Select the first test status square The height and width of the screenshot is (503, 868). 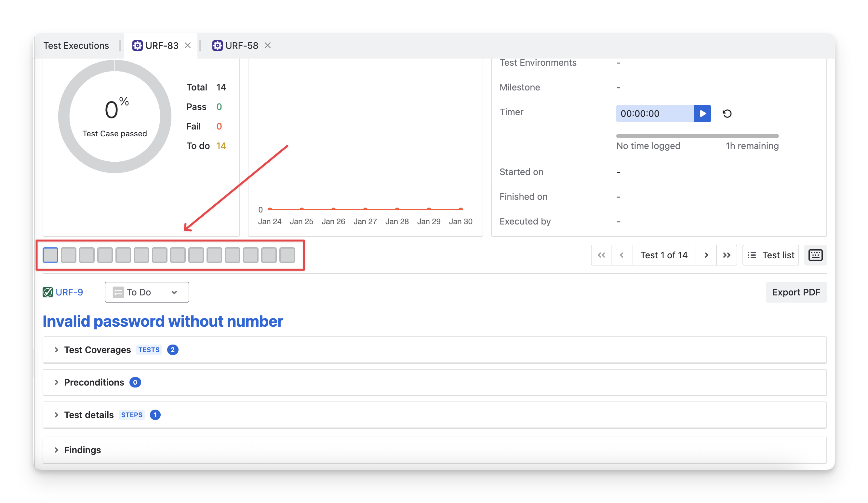pos(50,255)
